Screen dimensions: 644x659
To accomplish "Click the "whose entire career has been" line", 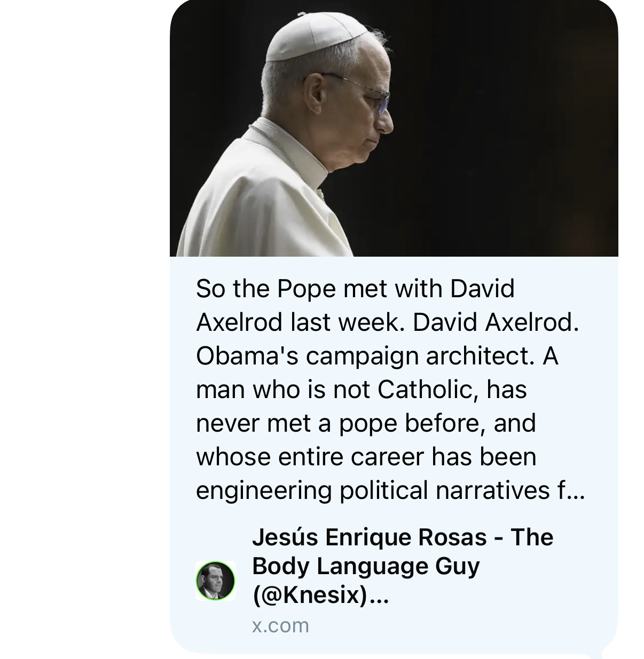I will click(366, 457).
